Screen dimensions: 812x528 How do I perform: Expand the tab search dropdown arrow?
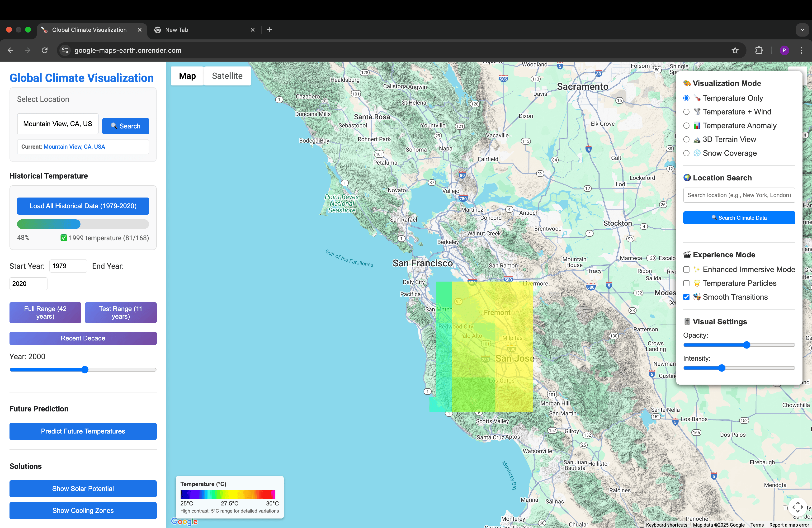(x=802, y=30)
